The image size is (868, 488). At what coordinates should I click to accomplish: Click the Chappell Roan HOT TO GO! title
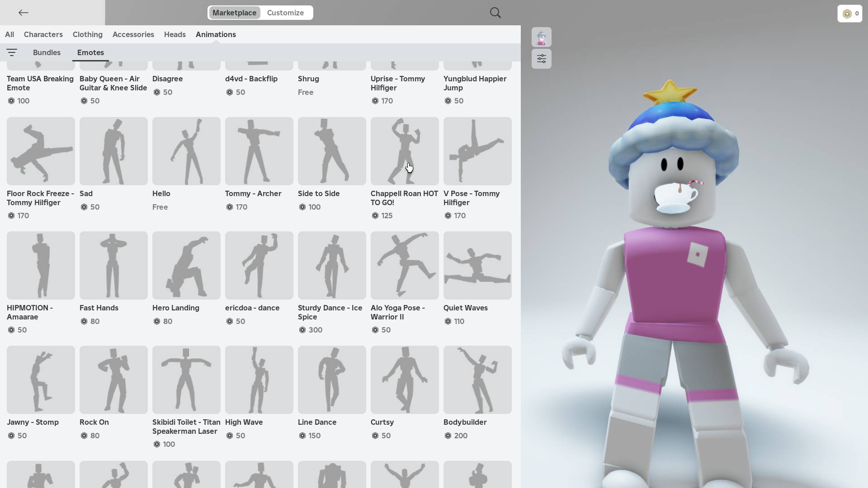(x=404, y=198)
